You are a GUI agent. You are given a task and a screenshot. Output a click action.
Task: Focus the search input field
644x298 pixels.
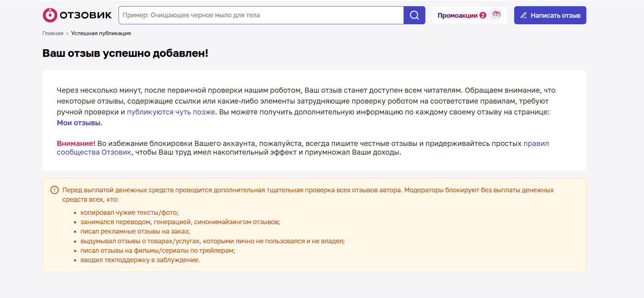pyautogui.click(x=261, y=15)
